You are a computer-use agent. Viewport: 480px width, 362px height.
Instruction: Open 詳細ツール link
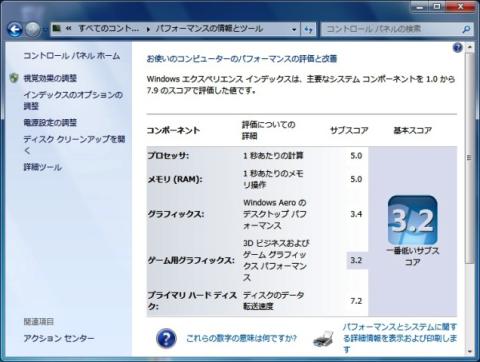(x=43, y=167)
